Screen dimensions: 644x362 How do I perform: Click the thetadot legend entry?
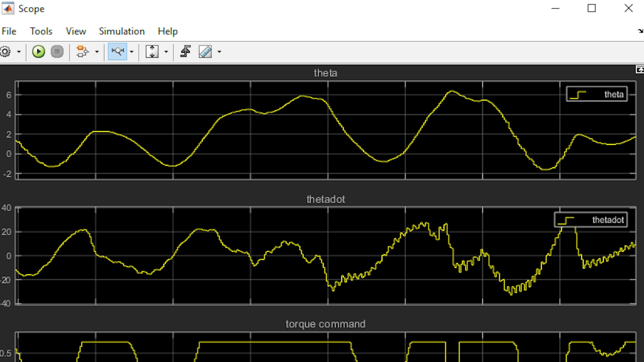click(591, 220)
